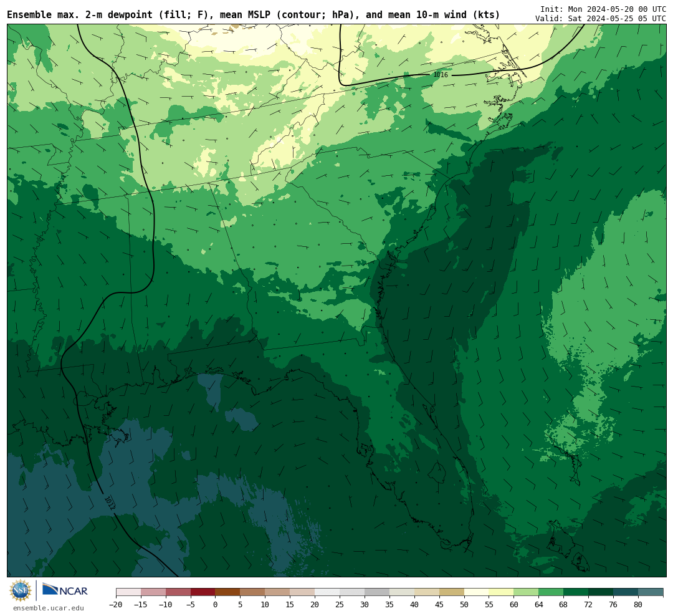This screenshot has width=673, height=616.
Task: Click the brown 0 to 5 swatch
Action: point(228,592)
